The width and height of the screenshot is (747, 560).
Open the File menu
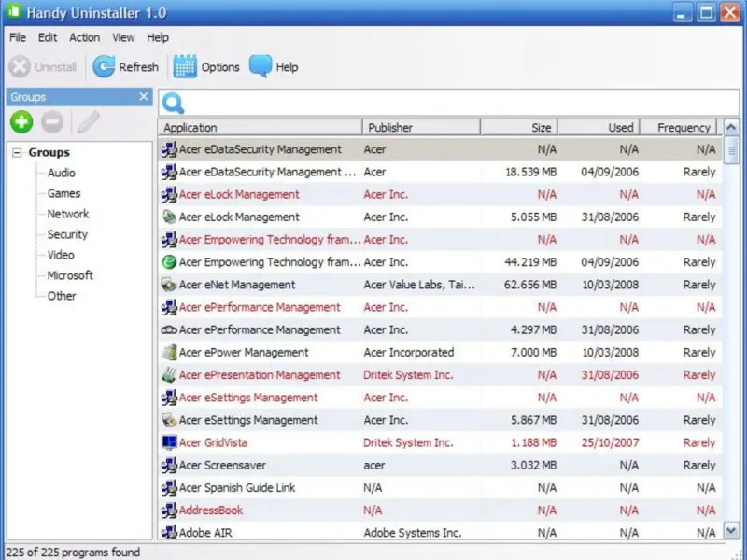[x=18, y=37]
